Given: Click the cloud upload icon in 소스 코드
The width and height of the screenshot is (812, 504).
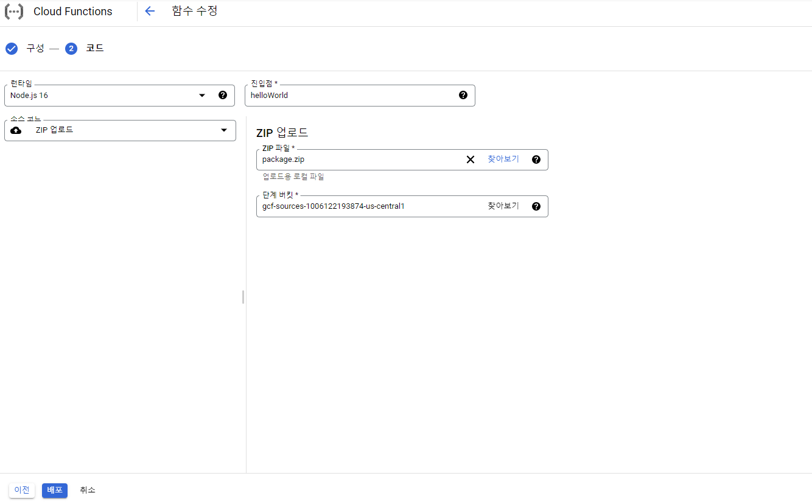Looking at the screenshot, I should [x=16, y=130].
